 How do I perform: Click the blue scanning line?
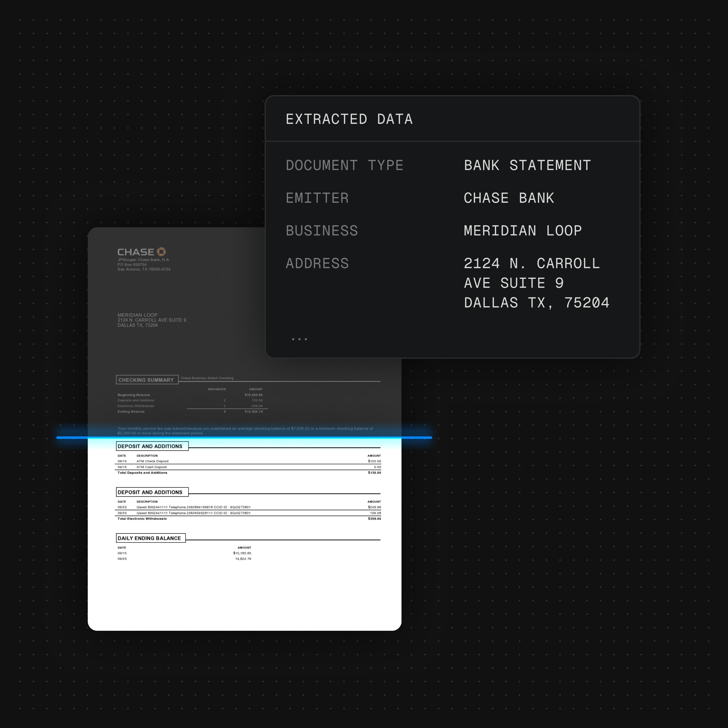[244, 438]
